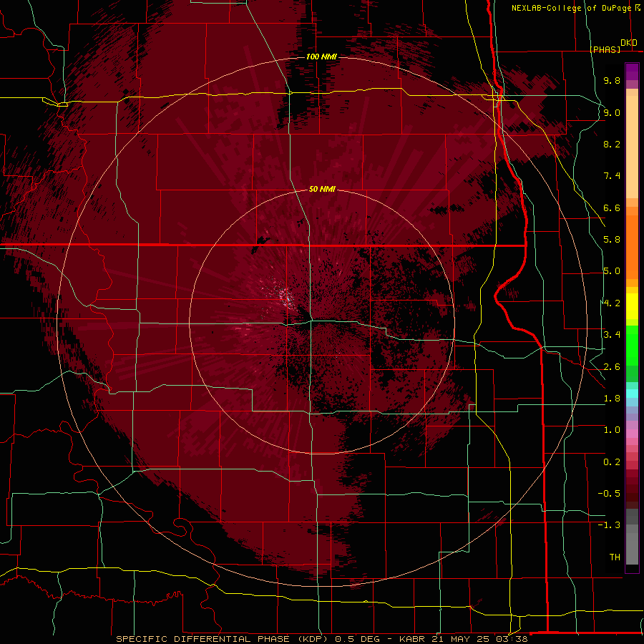Click the 50 NMI range ring label
The width and height of the screenshot is (644, 644).
pos(322,189)
